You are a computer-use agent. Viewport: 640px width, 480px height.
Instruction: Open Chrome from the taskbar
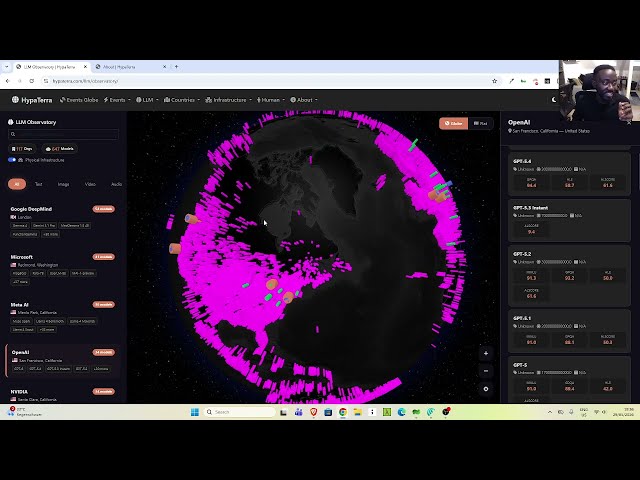click(343, 412)
